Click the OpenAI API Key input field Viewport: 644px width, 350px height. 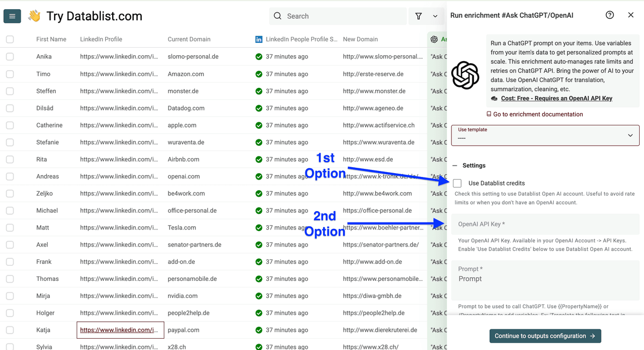click(x=545, y=224)
